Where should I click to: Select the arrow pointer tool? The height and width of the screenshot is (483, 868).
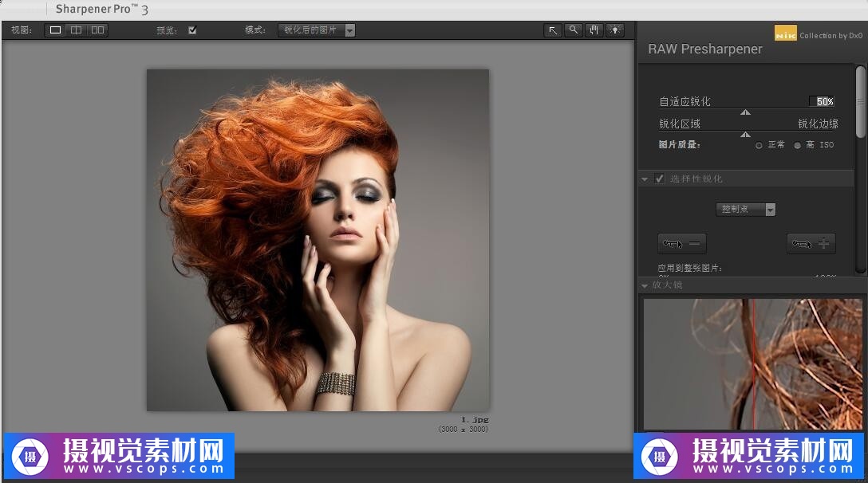552,30
